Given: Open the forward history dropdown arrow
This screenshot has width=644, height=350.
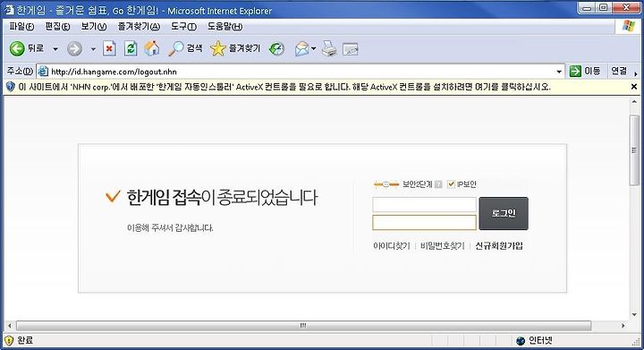Looking at the screenshot, I should click(x=93, y=49).
